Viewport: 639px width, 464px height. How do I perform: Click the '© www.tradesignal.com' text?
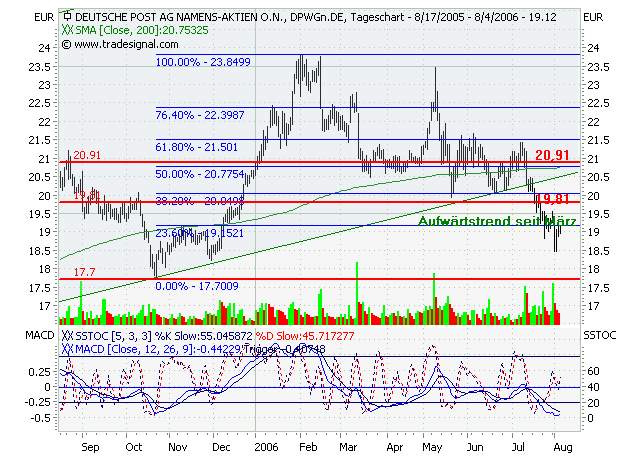[120, 44]
